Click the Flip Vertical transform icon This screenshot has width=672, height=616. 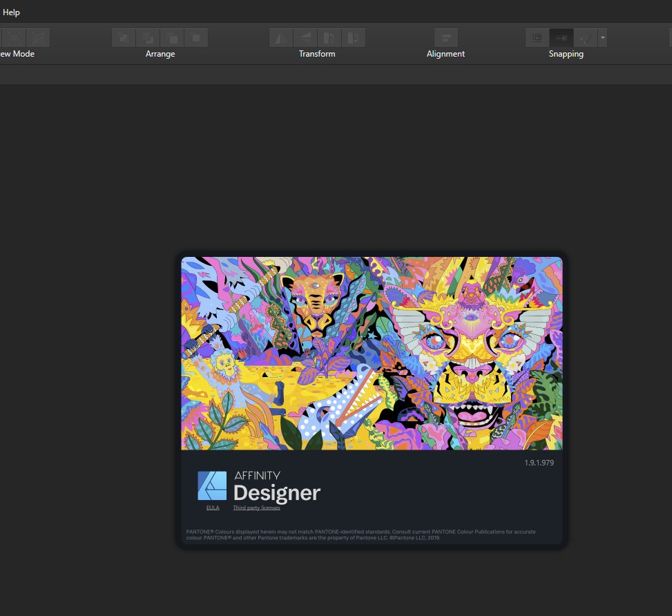coord(305,37)
